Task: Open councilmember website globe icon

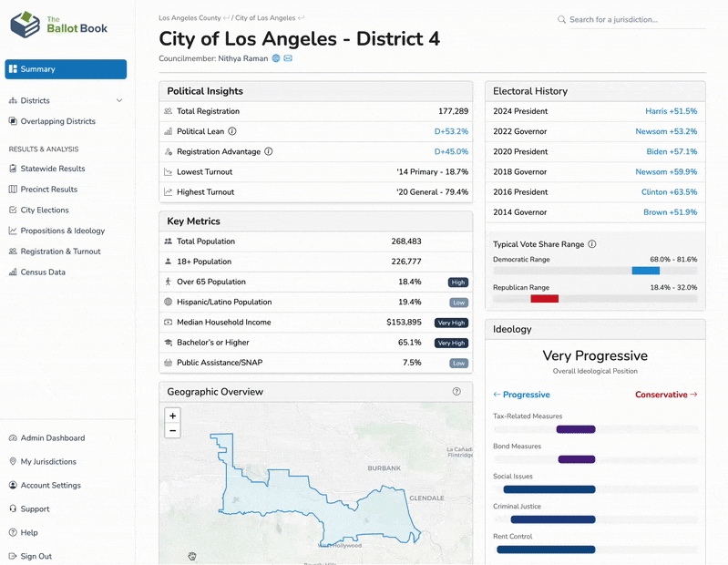Action: [276, 58]
